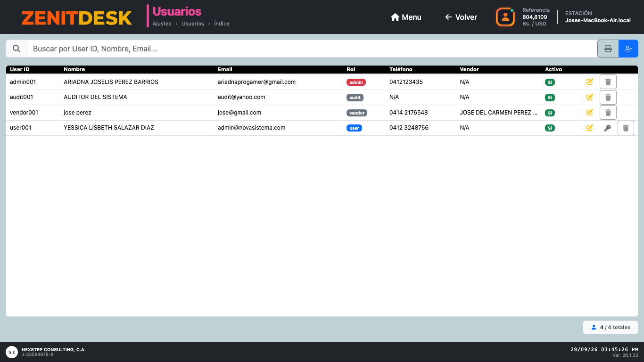Click the Teléfono column header
644x362 pixels.
point(401,69)
